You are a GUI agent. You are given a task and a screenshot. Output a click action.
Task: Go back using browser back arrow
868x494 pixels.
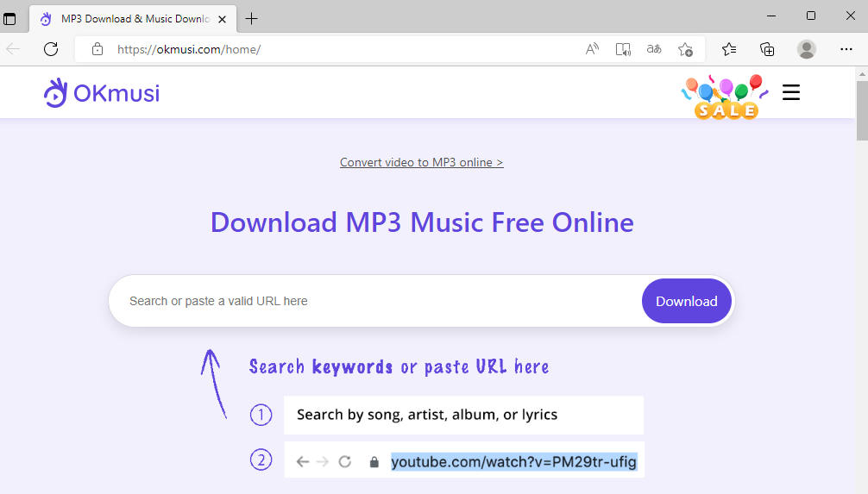tap(13, 49)
